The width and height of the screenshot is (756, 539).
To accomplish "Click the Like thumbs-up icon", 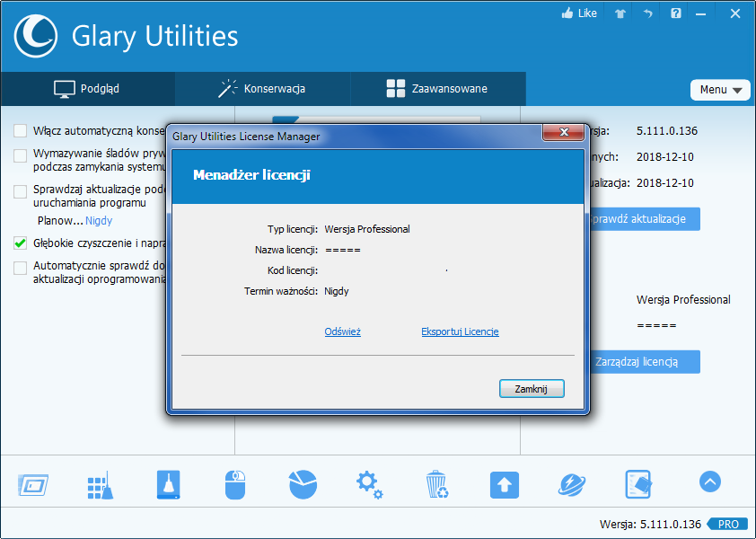I will point(567,13).
